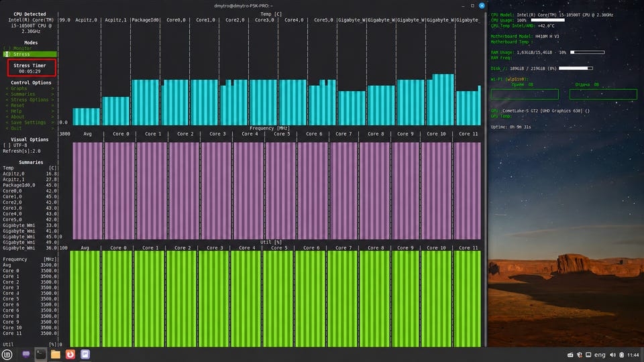
Task: Click the Stress Timer 00:05:29 value
Action: pyautogui.click(x=30, y=72)
